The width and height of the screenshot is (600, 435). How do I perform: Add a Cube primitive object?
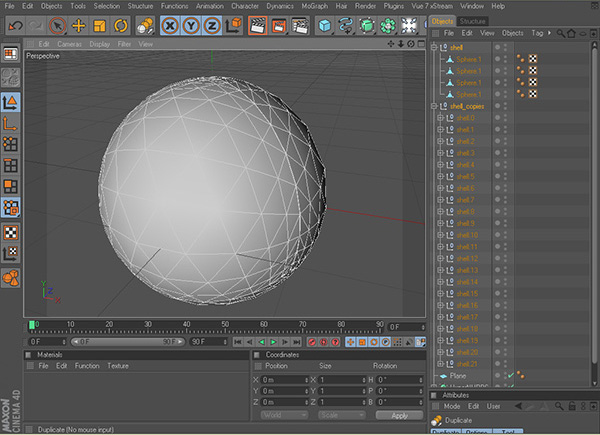pos(325,26)
